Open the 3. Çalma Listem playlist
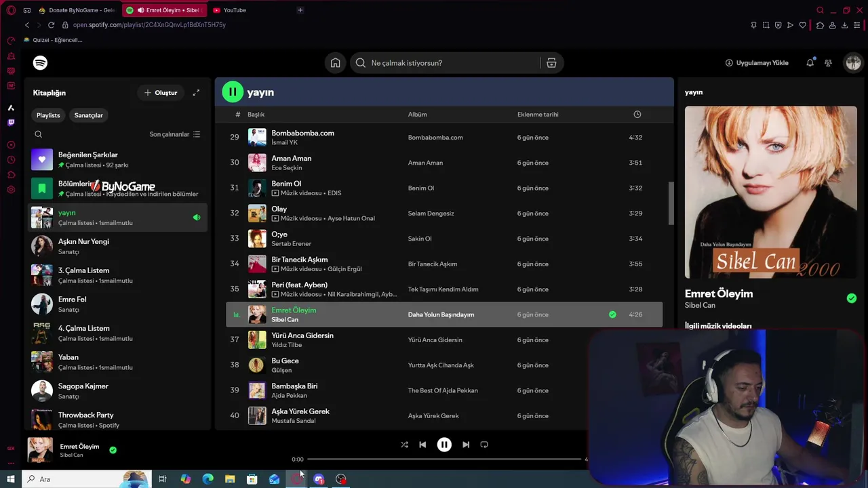Viewport: 868px width, 488px height. click(x=117, y=275)
